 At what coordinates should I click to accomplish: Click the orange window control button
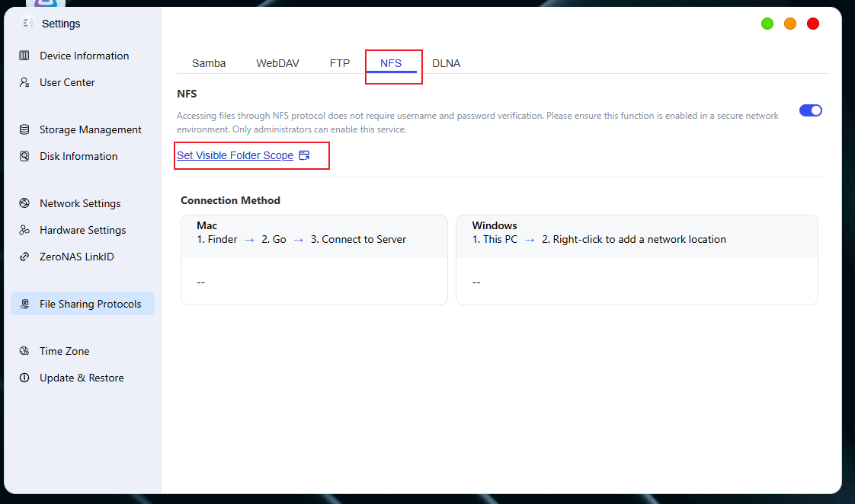pyautogui.click(x=790, y=24)
